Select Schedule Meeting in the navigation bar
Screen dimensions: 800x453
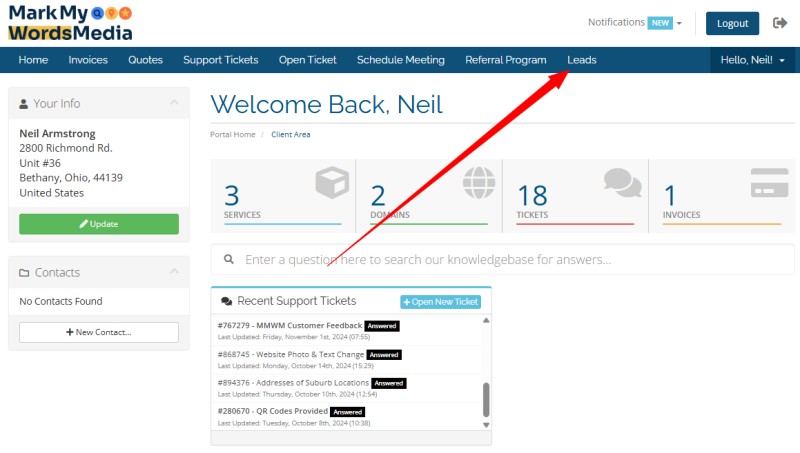401,60
